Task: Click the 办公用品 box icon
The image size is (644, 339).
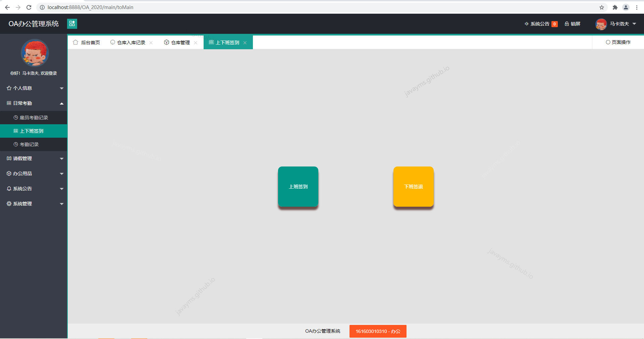Action: [x=9, y=174]
